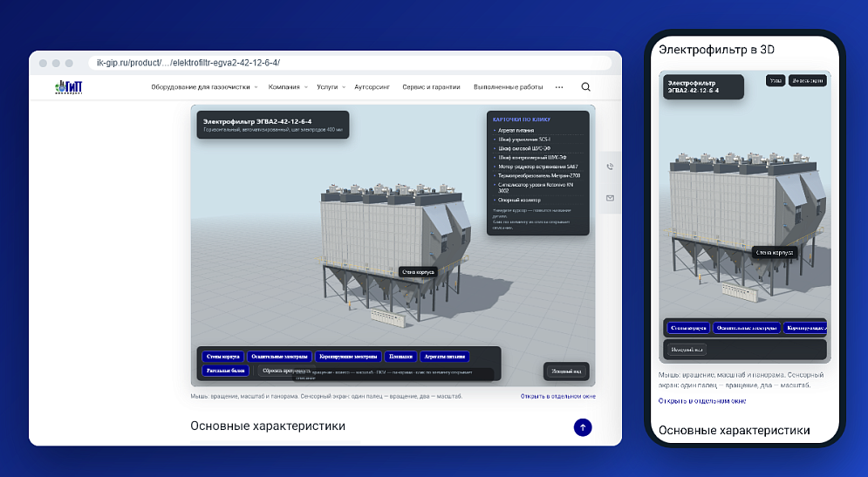
Task: Click the envelope message side icon
Action: pos(610,198)
